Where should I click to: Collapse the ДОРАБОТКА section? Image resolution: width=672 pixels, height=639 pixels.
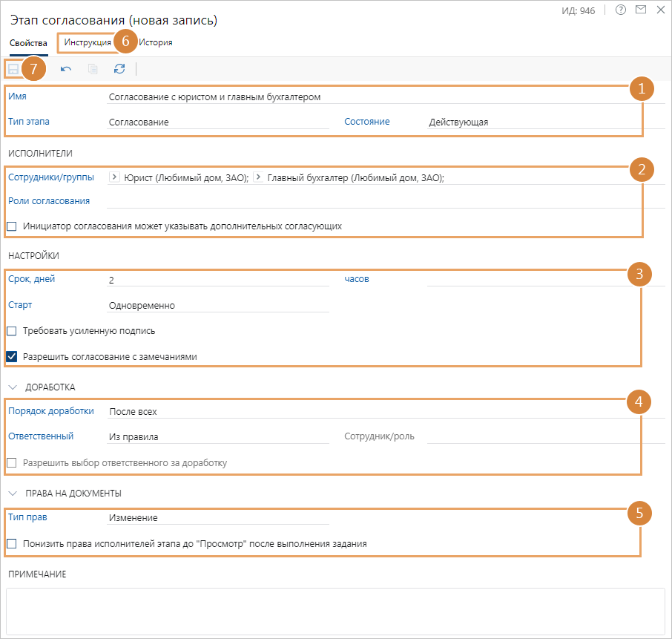pyautogui.click(x=13, y=387)
